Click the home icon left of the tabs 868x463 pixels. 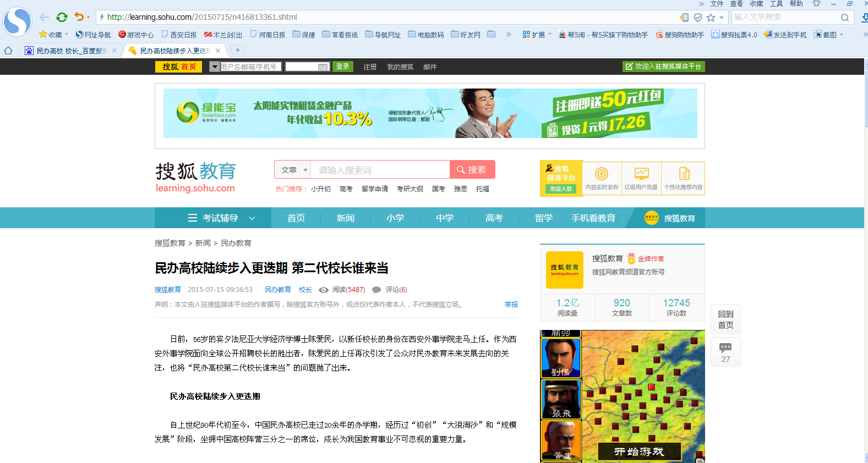click(x=8, y=51)
